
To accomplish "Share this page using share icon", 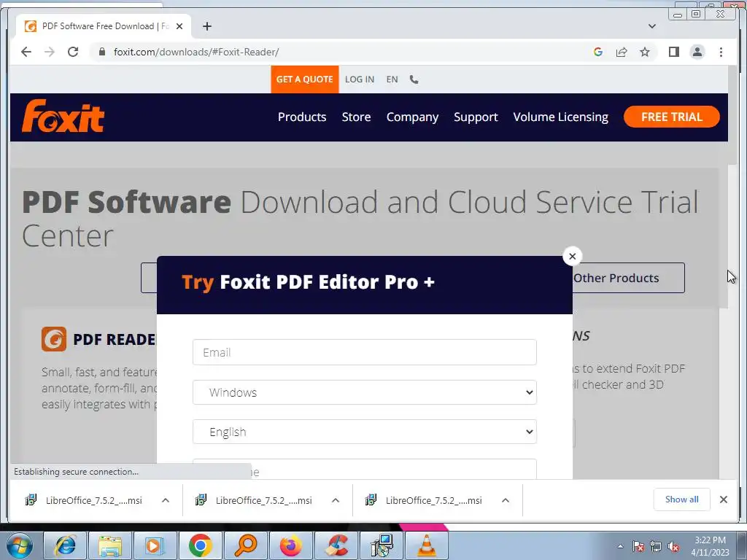I will pos(622,52).
